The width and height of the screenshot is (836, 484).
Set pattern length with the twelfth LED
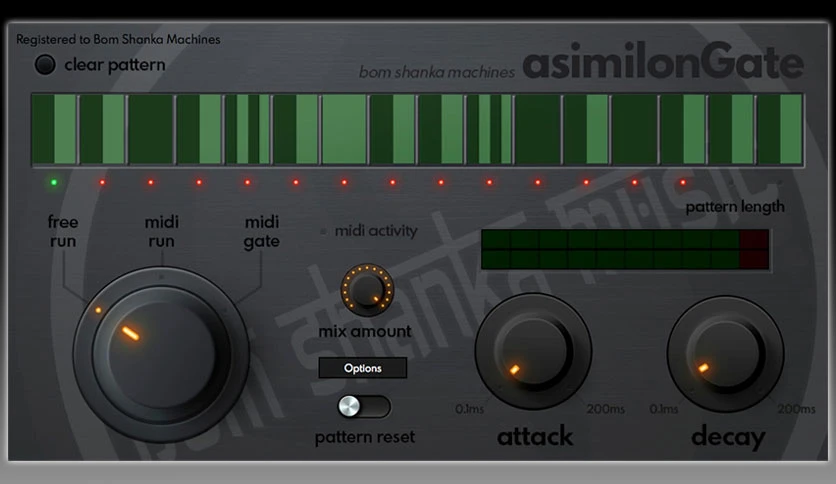point(586,182)
